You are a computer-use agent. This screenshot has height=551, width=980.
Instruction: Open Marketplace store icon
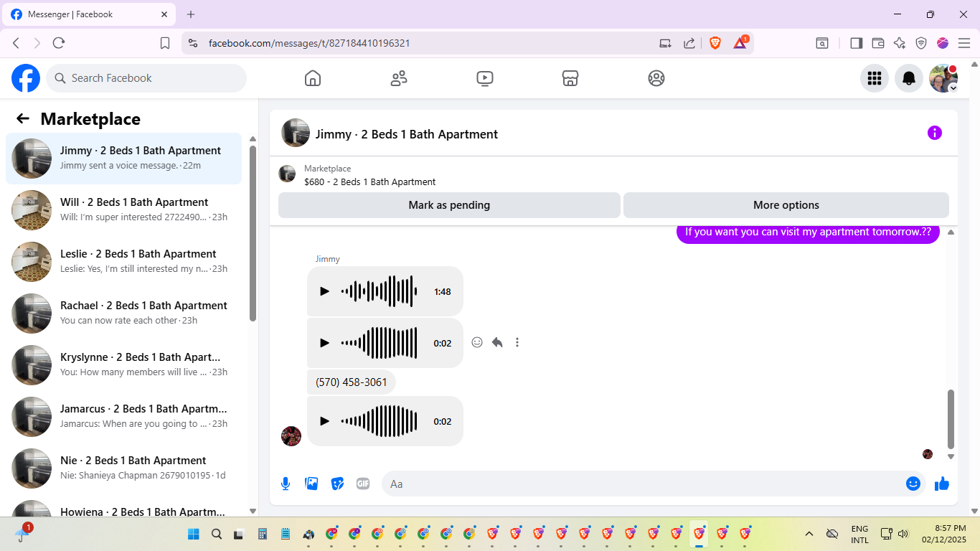pos(570,78)
